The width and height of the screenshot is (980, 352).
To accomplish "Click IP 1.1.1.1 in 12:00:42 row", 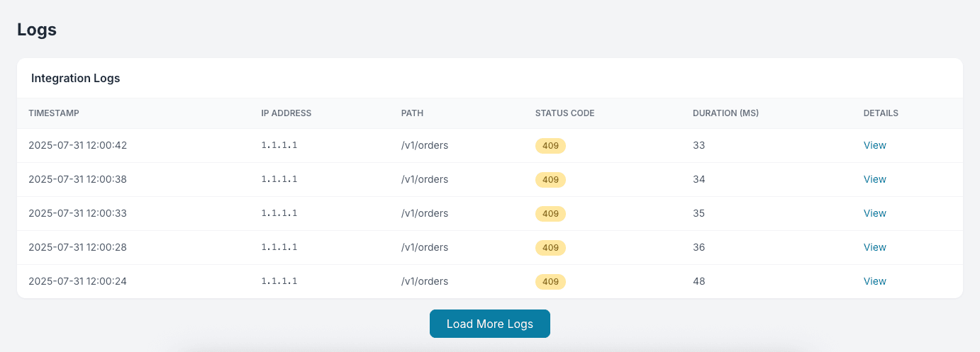I will pos(279,145).
